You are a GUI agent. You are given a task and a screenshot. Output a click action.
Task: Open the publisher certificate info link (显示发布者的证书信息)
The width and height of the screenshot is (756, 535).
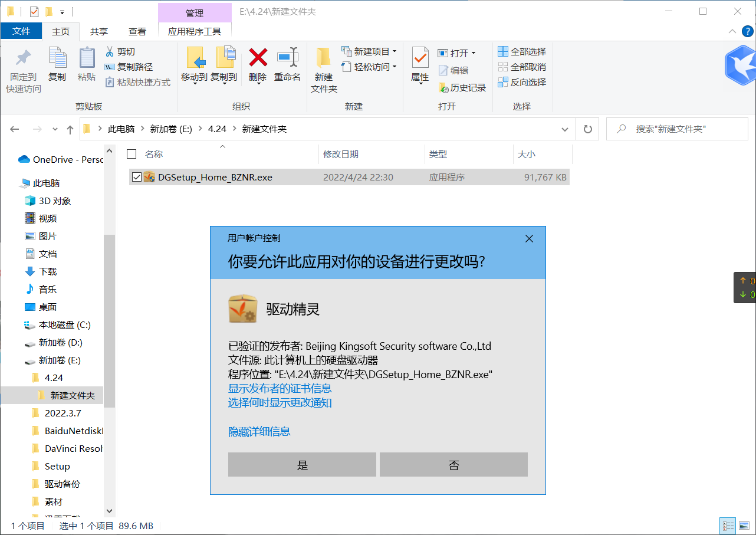280,389
